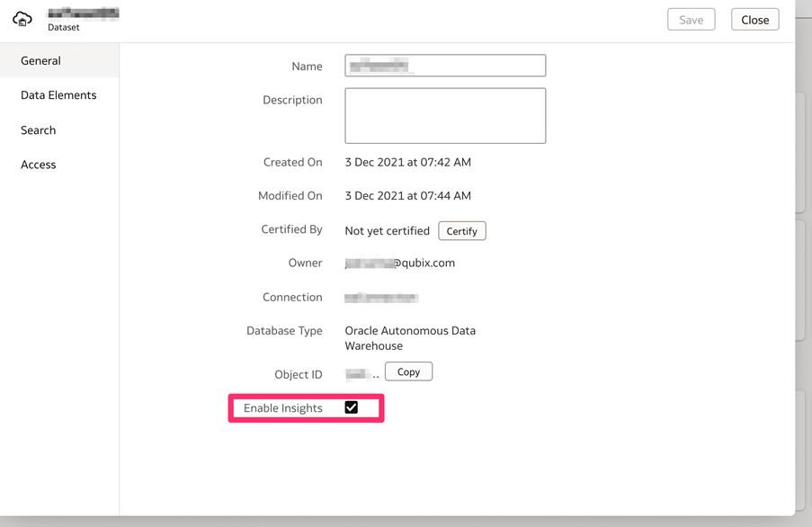Click the owner email address
Image resolution: width=812 pixels, height=527 pixels.
[400, 263]
